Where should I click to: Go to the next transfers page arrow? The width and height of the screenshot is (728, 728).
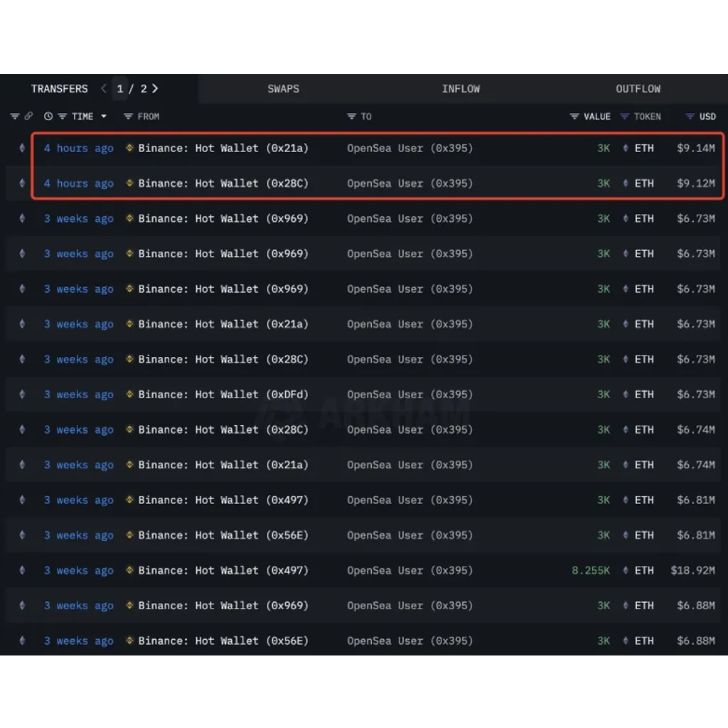point(155,88)
